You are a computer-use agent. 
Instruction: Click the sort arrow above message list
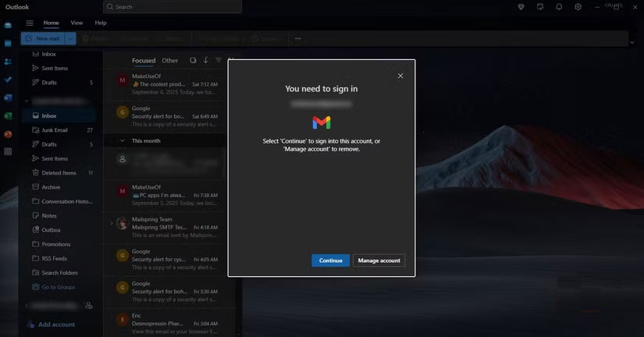pos(206,60)
